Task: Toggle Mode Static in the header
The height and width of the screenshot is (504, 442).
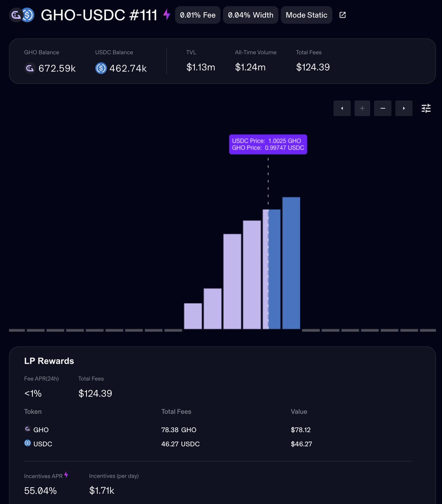Action: tap(306, 15)
